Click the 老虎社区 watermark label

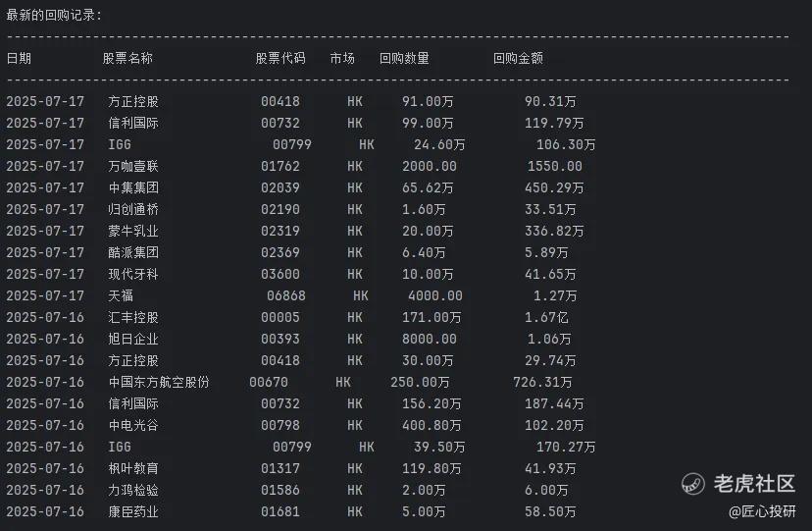pyautogui.click(x=754, y=483)
